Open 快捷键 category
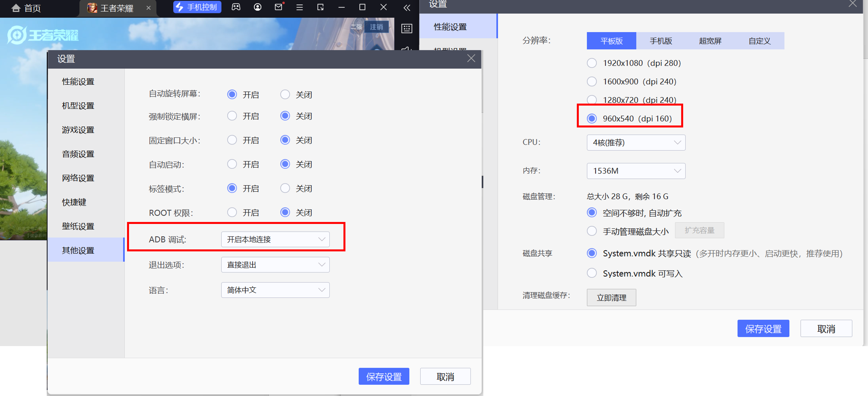 [74, 202]
